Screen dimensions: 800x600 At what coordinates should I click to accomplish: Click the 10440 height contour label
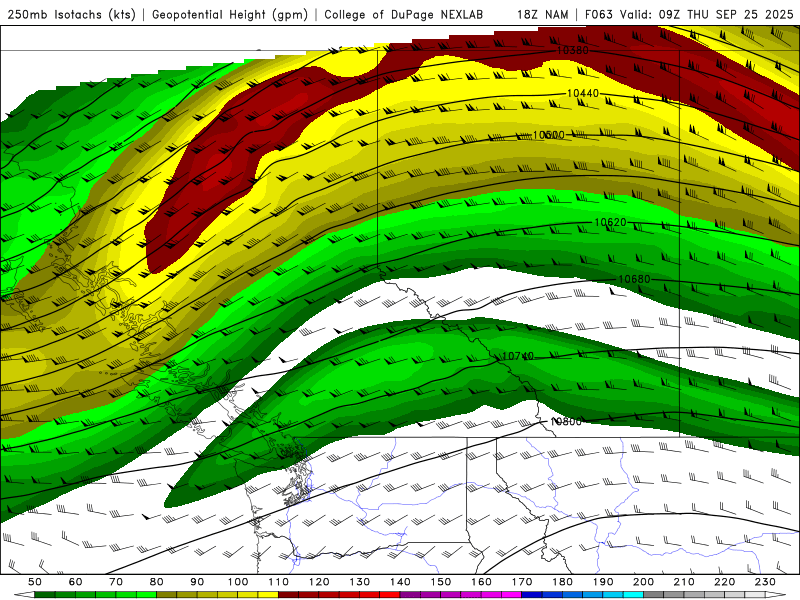[583, 93]
